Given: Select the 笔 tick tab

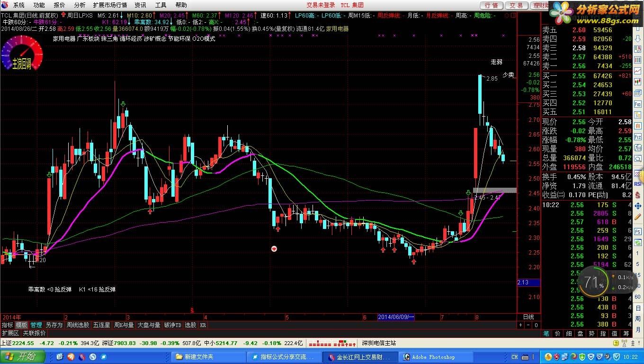Looking at the screenshot, I should click(546, 334).
